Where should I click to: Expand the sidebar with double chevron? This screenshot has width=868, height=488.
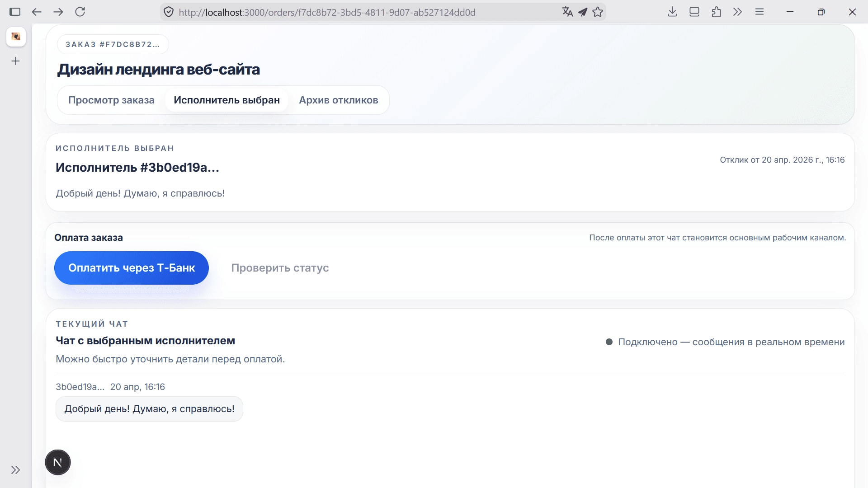16,470
